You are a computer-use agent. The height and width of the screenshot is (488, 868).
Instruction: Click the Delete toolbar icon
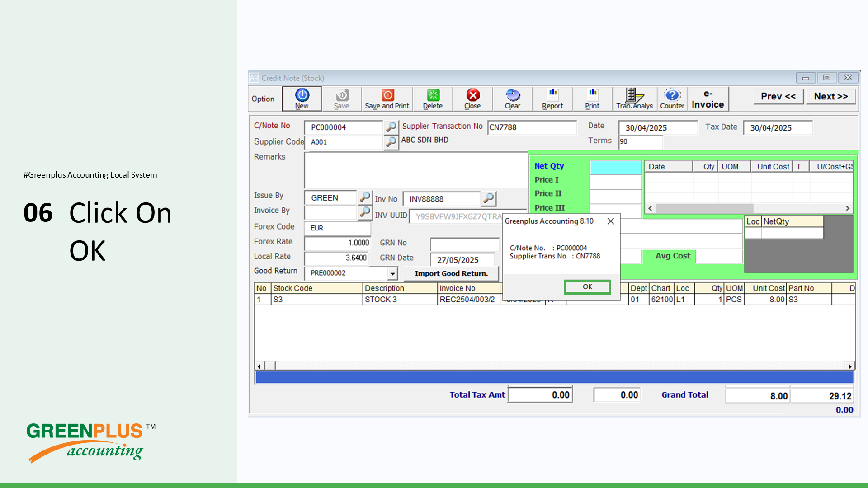(x=433, y=99)
